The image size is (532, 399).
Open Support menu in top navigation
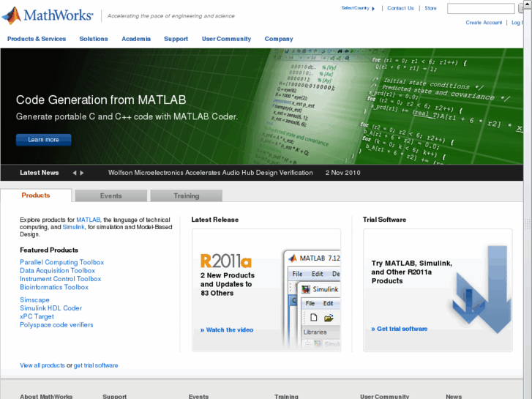point(176,39)
